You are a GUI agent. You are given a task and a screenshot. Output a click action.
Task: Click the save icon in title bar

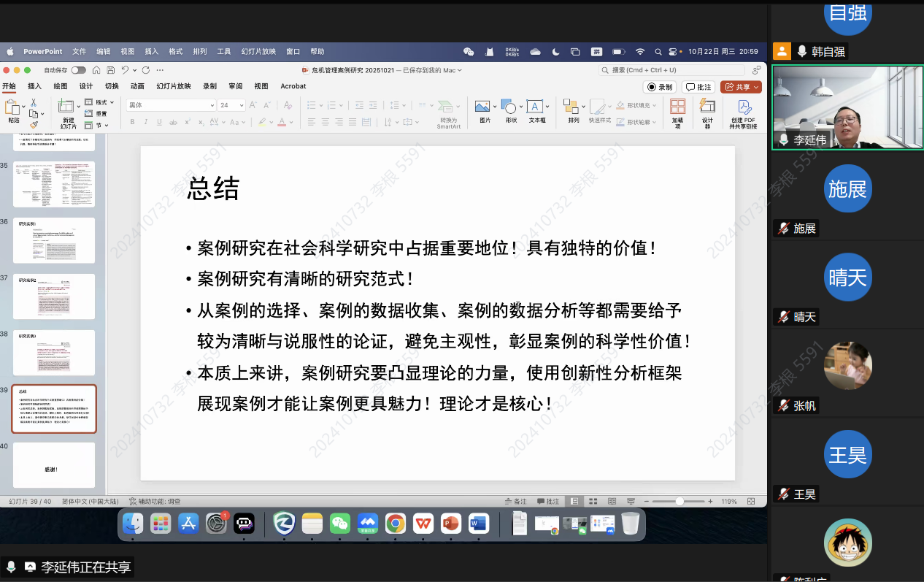110,70
